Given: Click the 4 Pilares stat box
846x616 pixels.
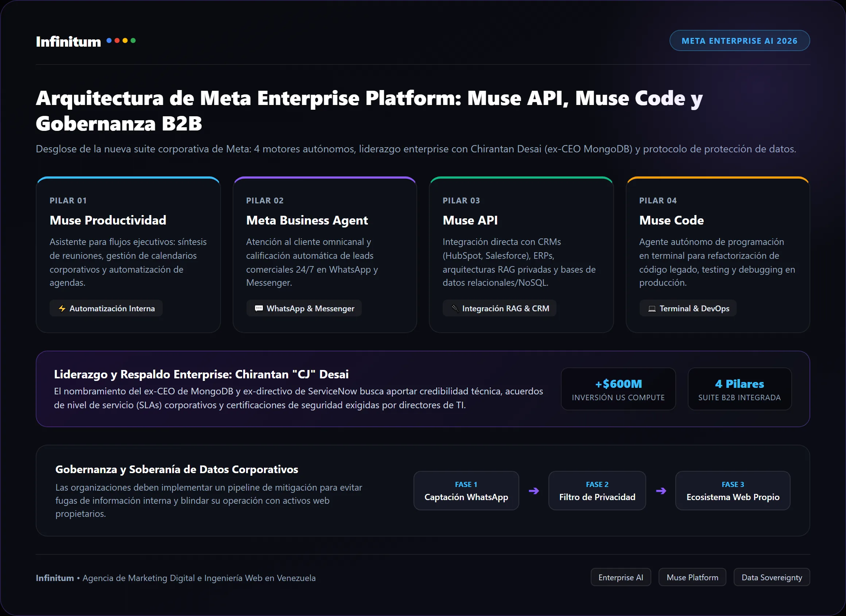Looking at the screenshot, I should click(739, 389).
